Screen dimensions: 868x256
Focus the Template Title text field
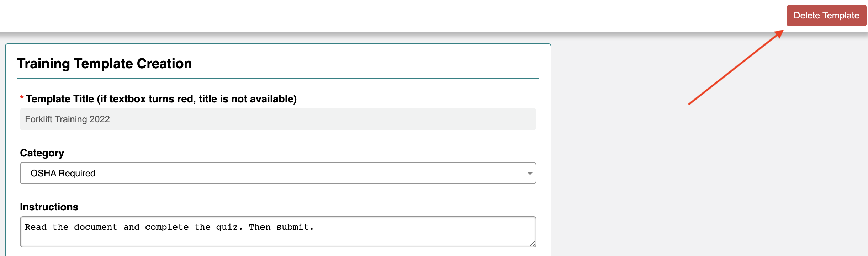[278, 119]
